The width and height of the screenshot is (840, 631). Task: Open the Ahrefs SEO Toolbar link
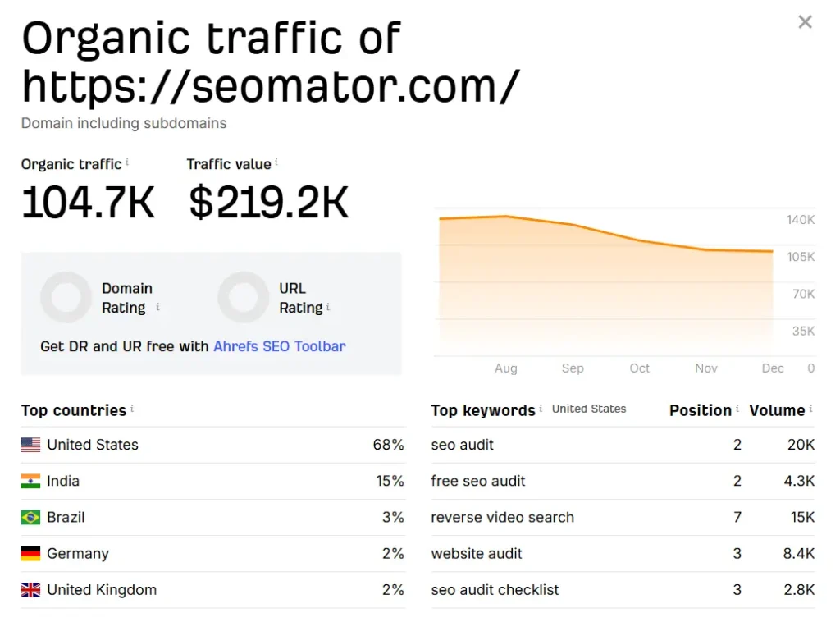278,346
